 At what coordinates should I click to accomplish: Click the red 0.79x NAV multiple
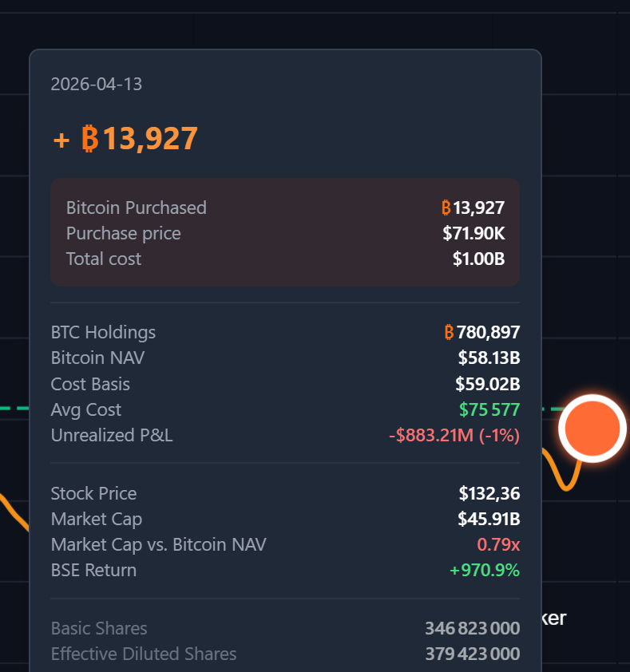(498, 545)
